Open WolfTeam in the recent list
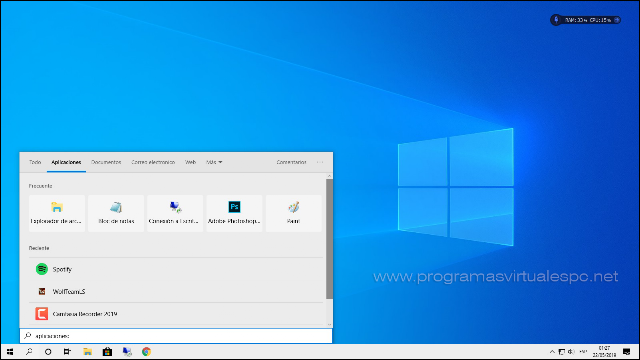The image size is (640, 360). (x=176, y=291)
